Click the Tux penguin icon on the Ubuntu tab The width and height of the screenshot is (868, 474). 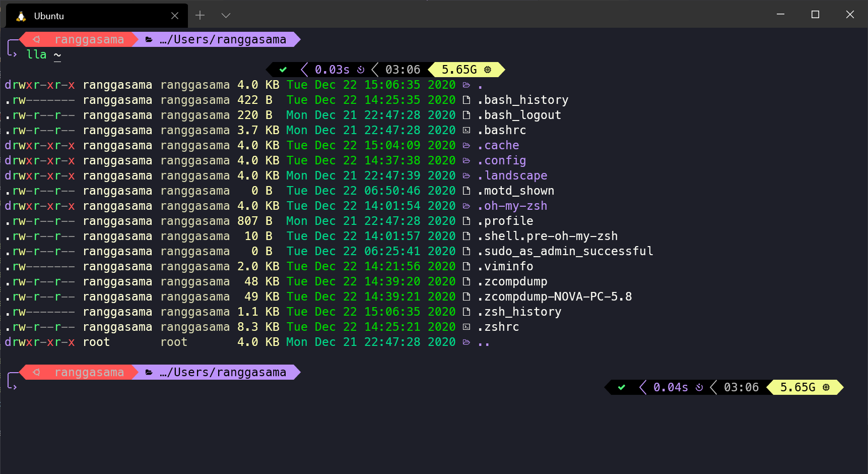pyautogui.click(x=20, y=15)
